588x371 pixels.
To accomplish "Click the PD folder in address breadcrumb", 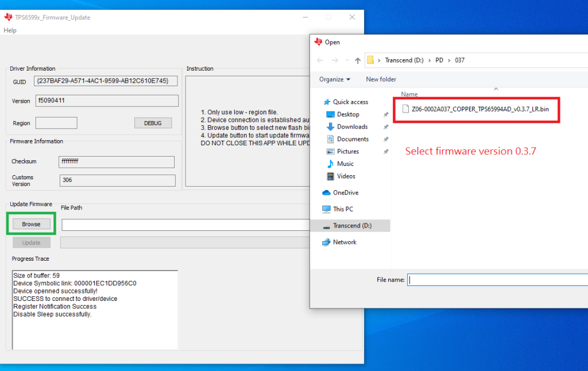I will (x=439, y=60).
